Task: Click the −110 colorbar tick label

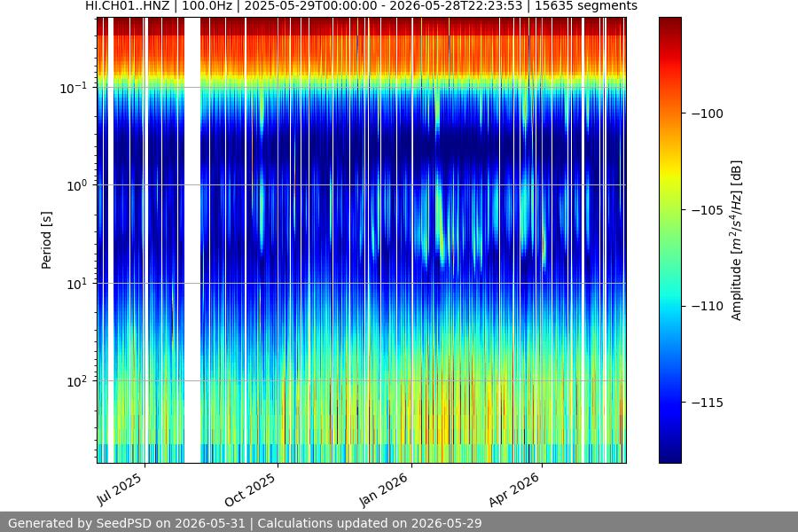Action: click(707, 306)
